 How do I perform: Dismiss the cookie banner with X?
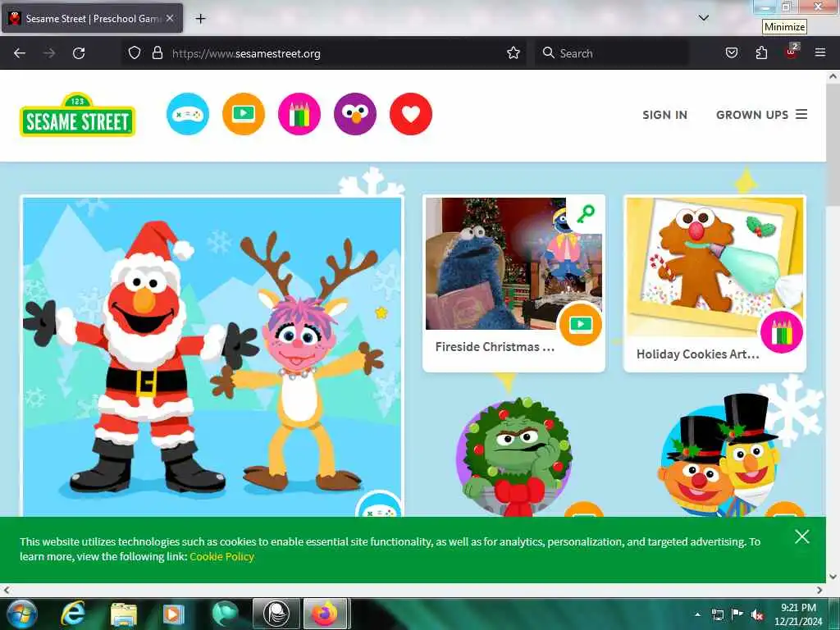coord(802,536)
